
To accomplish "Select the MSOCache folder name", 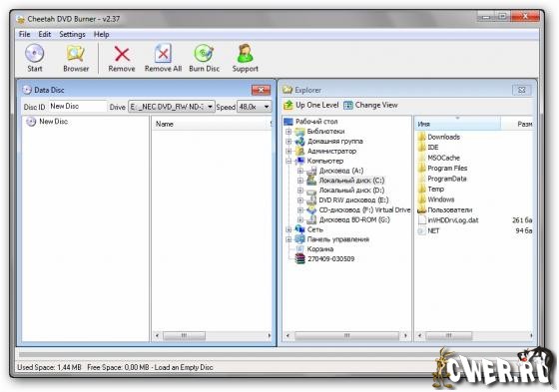I will (443, 158).
